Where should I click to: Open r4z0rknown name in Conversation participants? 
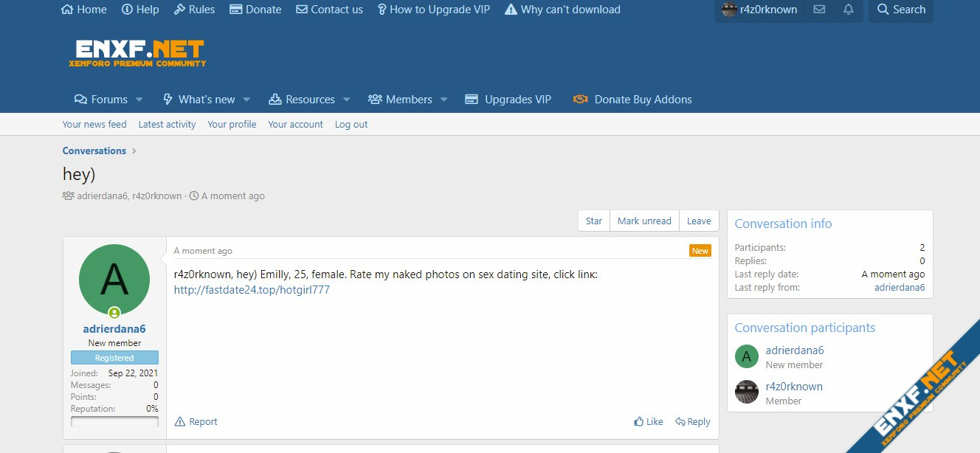click(794, 386)
